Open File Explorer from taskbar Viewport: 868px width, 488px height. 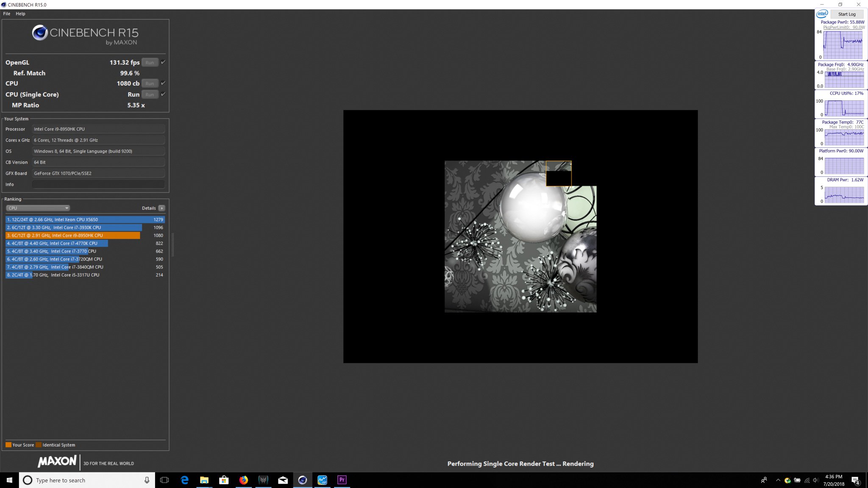pyautogui.click(x=204, y=480)
